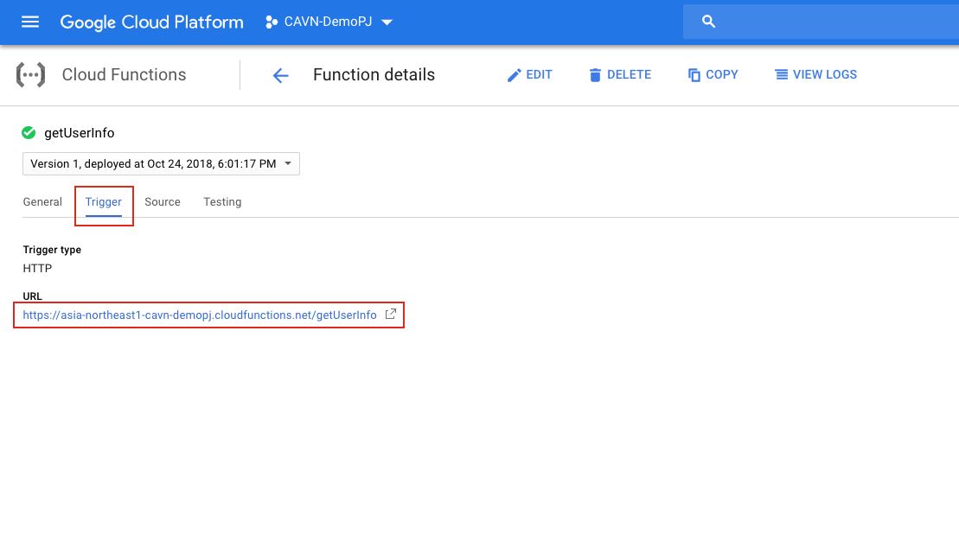Click the green status checkmark beside getUserInfo
This screenshot has height=560, width=959.
click(x=28, y=132)
